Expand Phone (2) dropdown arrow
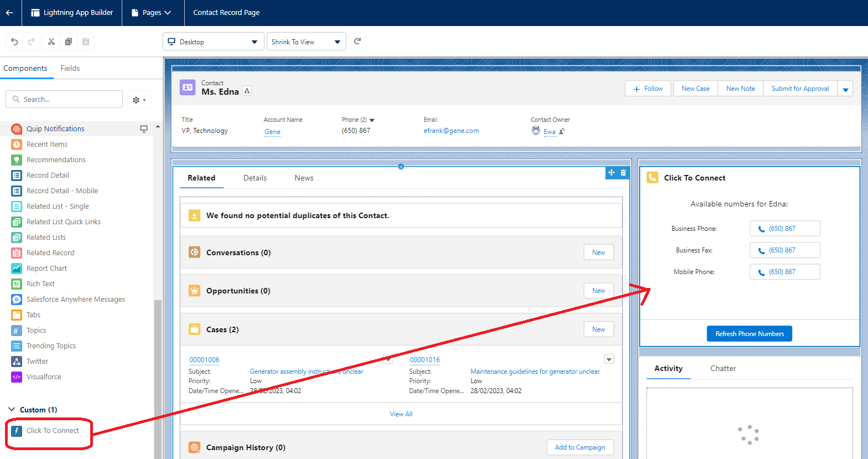The height and width of the screenshot is (459, 868). (x=372, y=120)
